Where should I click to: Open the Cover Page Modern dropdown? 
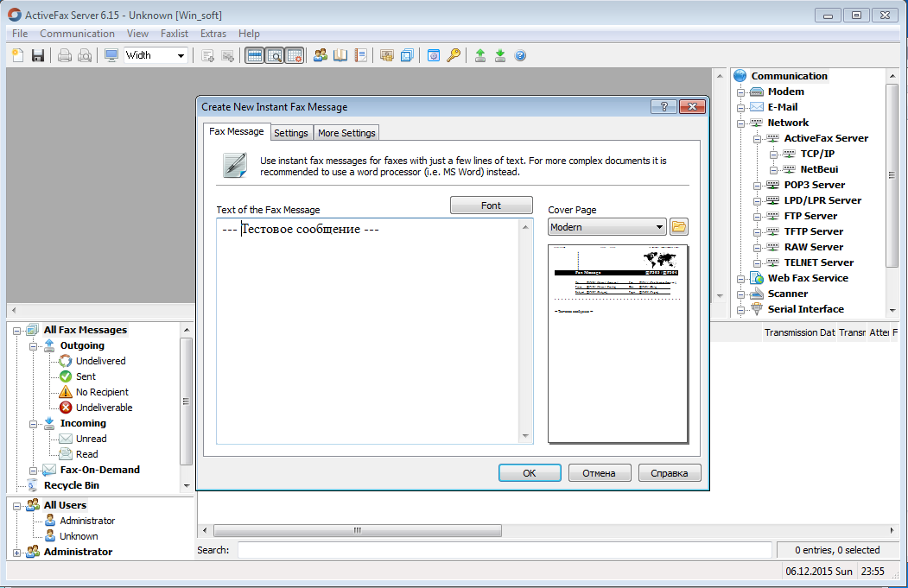click(x=606, y=227)
